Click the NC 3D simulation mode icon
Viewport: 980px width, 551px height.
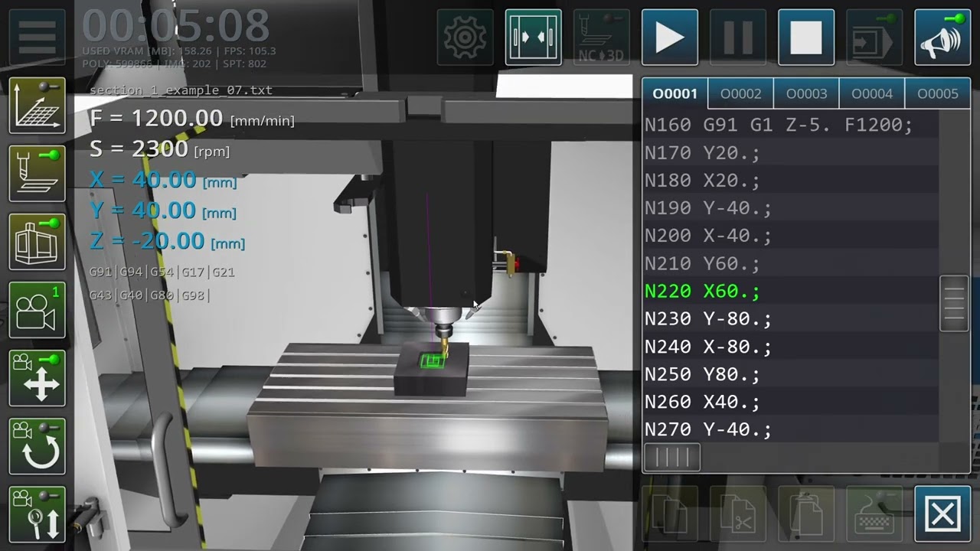(602, 37)
